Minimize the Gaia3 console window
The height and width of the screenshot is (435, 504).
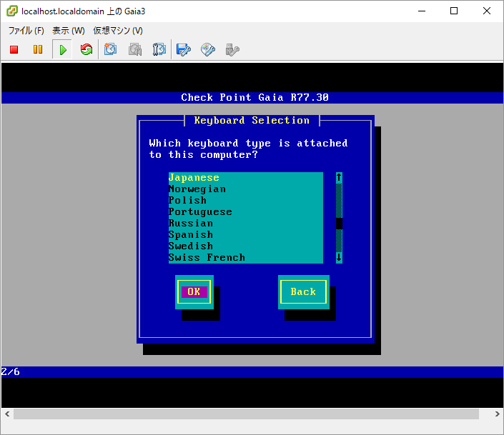pos(422,11)
